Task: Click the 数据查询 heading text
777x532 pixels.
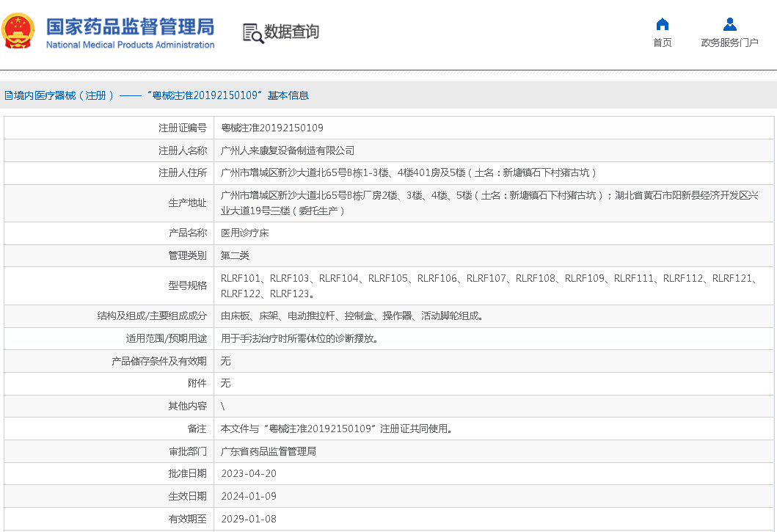Action: tap(291, 32)
